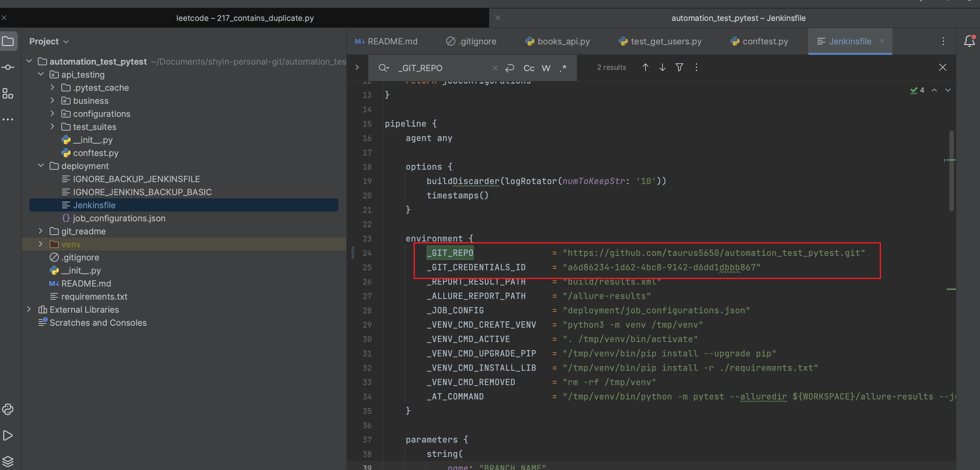Jump to the previous search occurrence

tap(645, 67)
